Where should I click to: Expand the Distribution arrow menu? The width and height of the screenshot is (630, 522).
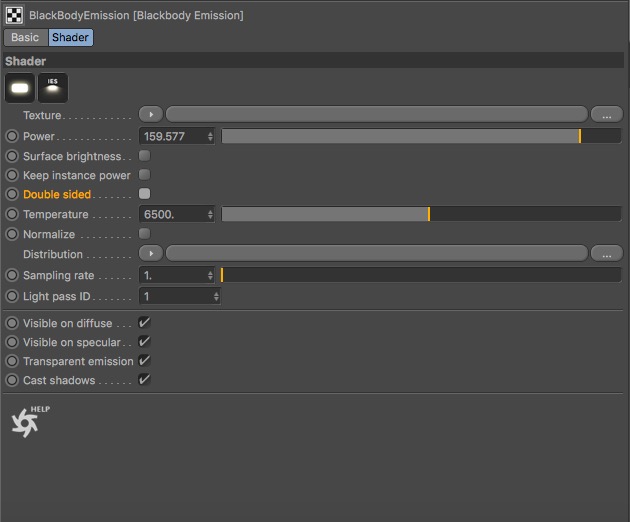click(150, 254)
